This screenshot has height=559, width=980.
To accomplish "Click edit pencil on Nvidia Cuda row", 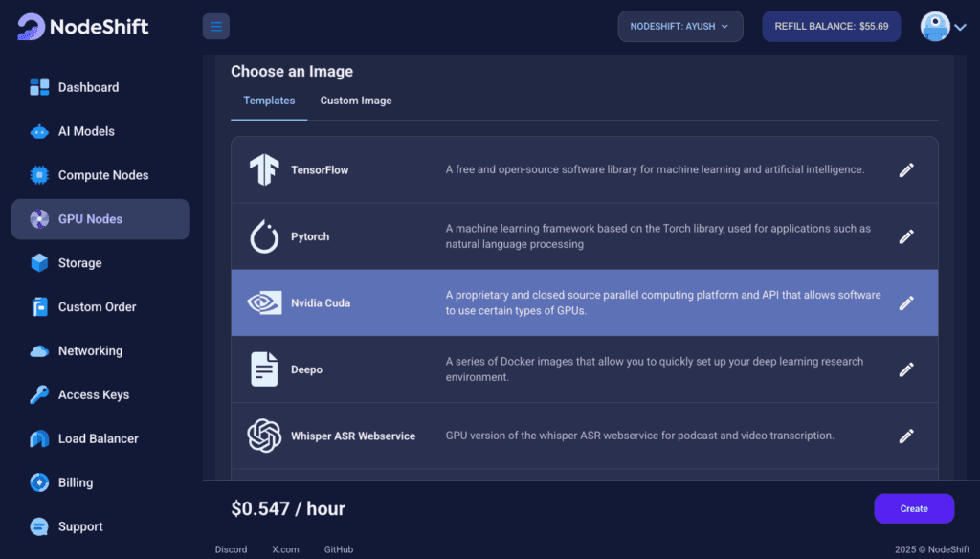I will 905,302.
